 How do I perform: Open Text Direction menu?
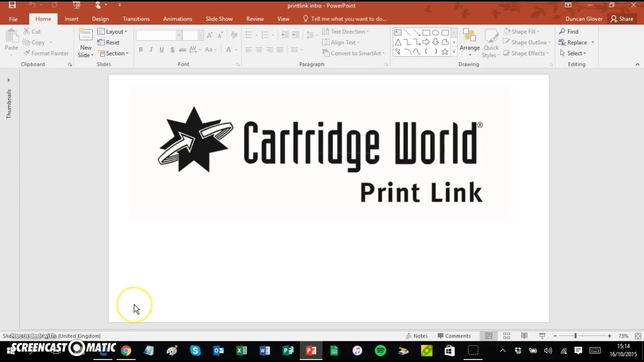pyautogui.click(x=345, y=32)
